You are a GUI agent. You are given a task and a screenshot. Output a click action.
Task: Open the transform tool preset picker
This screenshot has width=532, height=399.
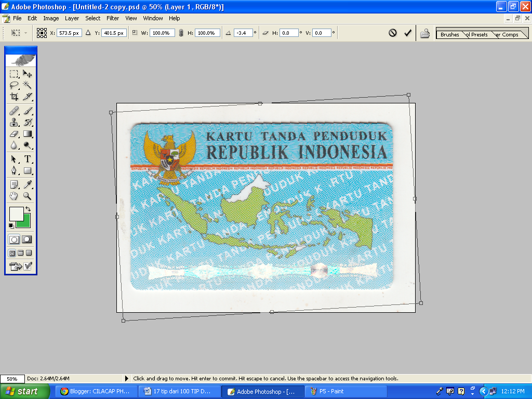[x=19, y=33]
